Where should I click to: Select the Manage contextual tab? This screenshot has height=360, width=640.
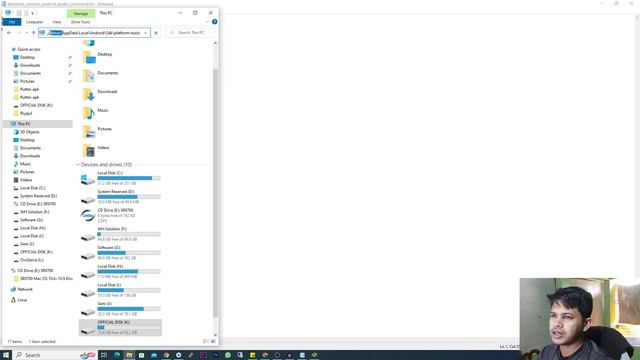click(x=81, y=13)
